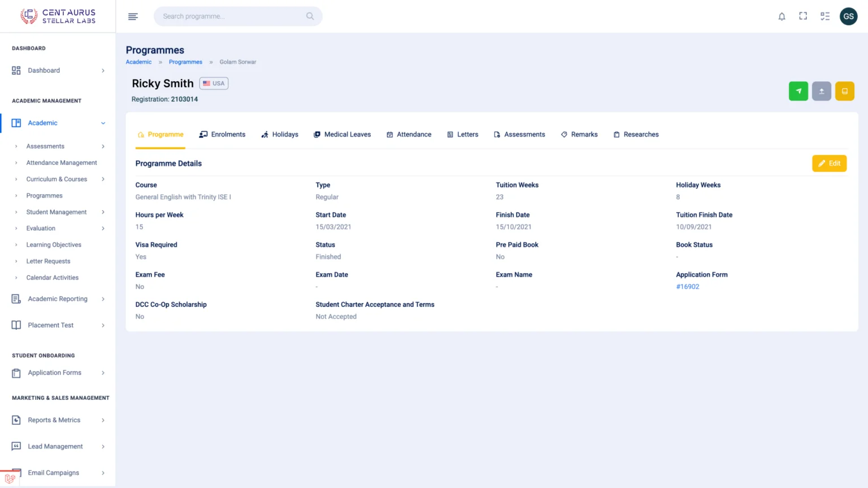Collapse the Academic sidebar section
Screen dimensions: 868x488
point(103,123)
